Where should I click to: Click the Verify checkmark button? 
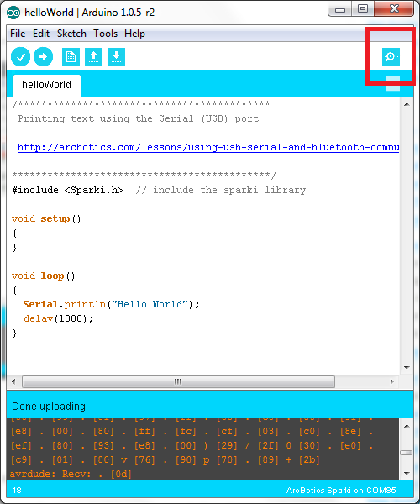(20, 57)
